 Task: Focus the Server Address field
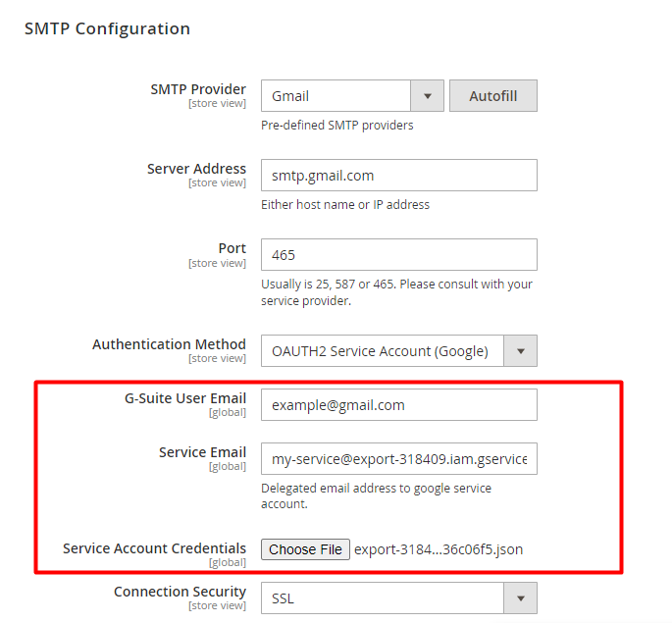coord(398,176)
